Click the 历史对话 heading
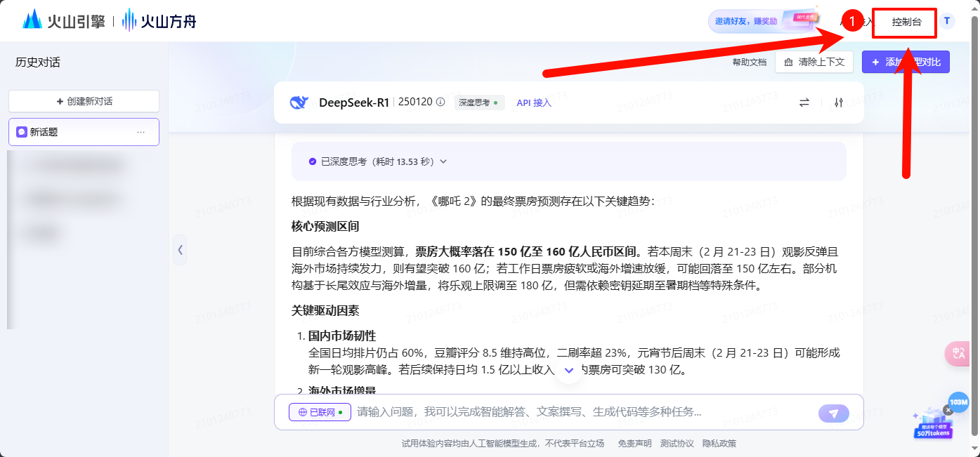 pyautogui.click(x=38, y=62)
